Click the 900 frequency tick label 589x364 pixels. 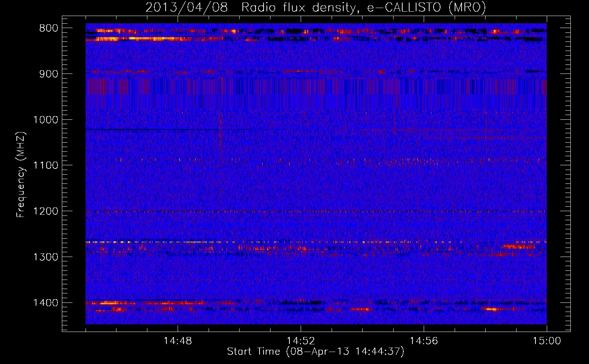click(48, 74)
